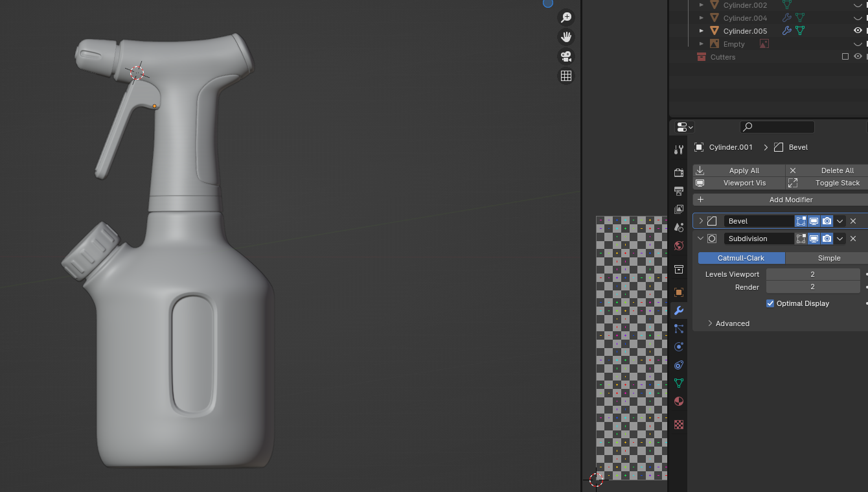Open the Subdivision modifier options dropdown
The width and height of the screenshot is (868, 492).
click(840, 239)
